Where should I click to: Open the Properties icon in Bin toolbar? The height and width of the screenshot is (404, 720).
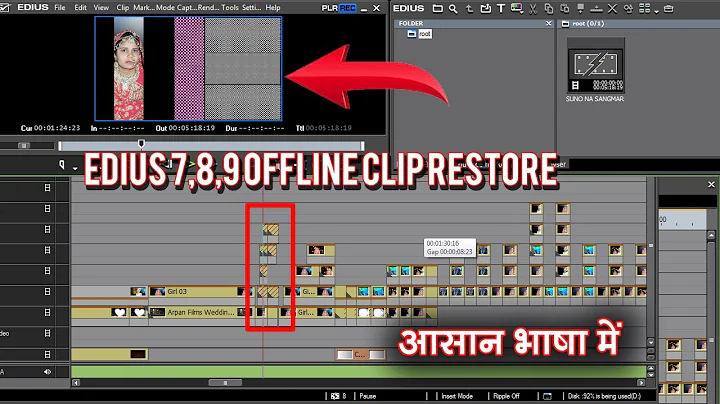628,8
